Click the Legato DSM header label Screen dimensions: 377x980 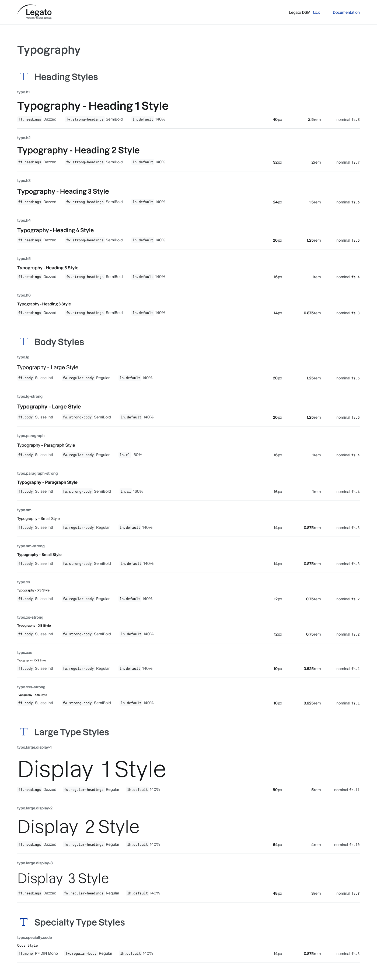coord(299,13)
